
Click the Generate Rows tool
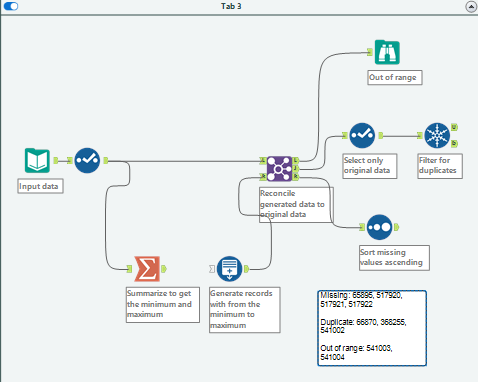click(229, 269)
